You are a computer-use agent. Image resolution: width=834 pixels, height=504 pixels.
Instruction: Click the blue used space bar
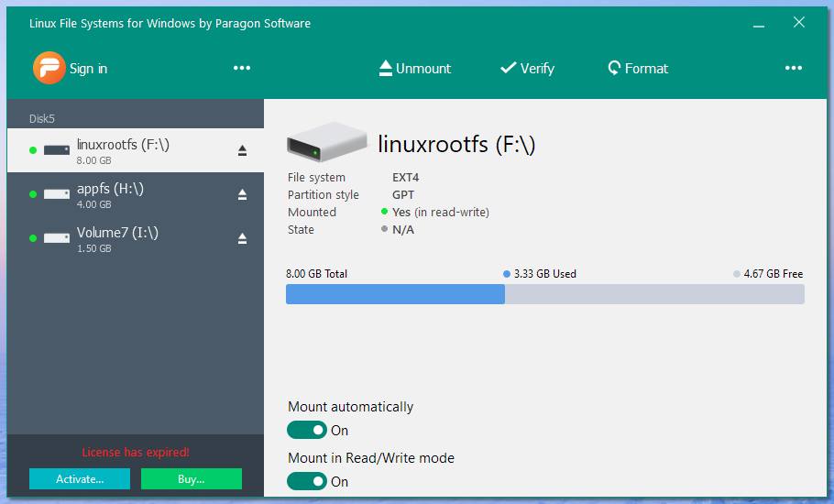395,294
